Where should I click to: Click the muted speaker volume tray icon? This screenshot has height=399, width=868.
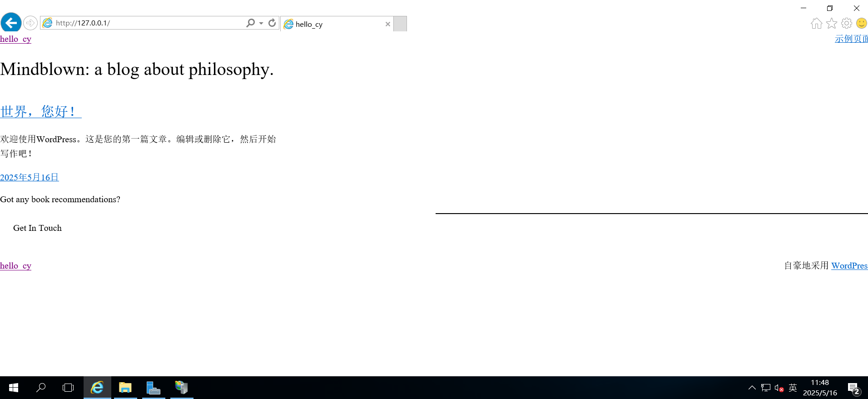coord(779,388)
